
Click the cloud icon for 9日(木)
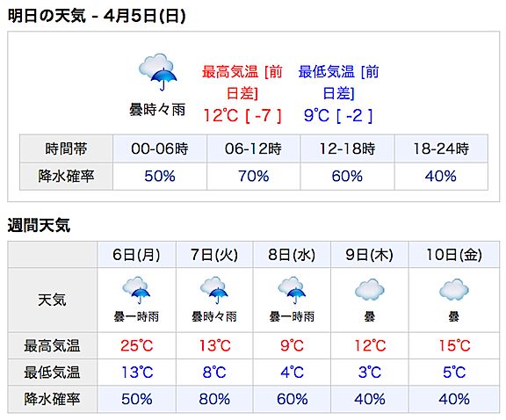[370, 290]
